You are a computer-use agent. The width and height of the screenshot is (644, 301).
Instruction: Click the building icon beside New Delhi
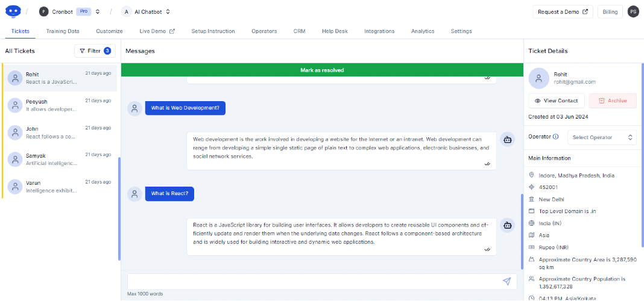531,199
